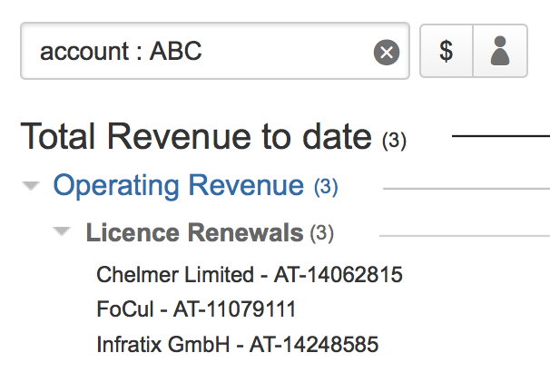Click the divider line after Operating Revenue
550x392 pixels.
[x=466, y=189]
